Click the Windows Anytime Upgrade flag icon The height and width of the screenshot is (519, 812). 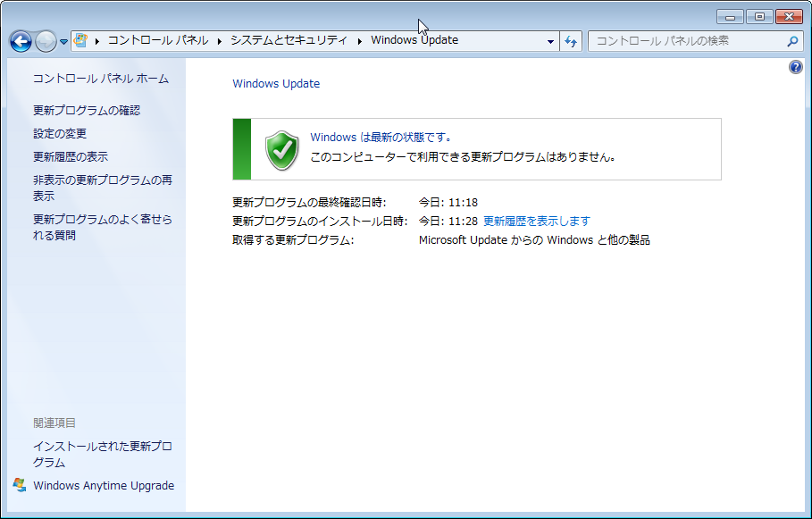(x=20, y=485)
